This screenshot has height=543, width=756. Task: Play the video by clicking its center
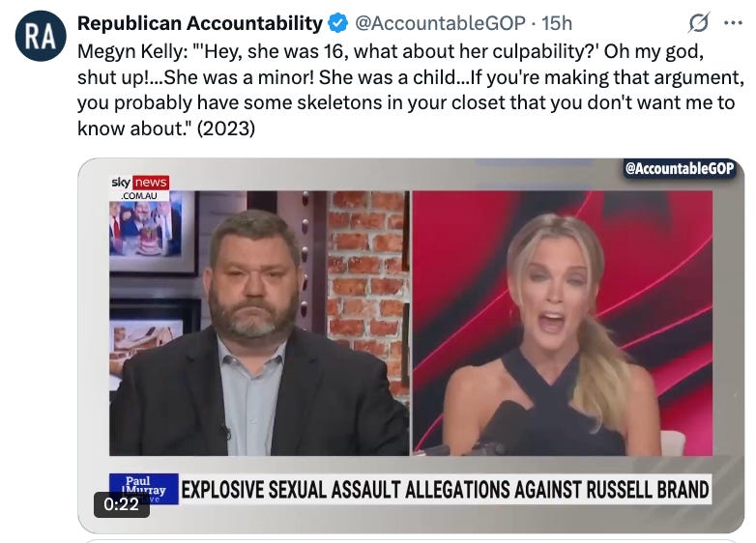tap(411, 346)
